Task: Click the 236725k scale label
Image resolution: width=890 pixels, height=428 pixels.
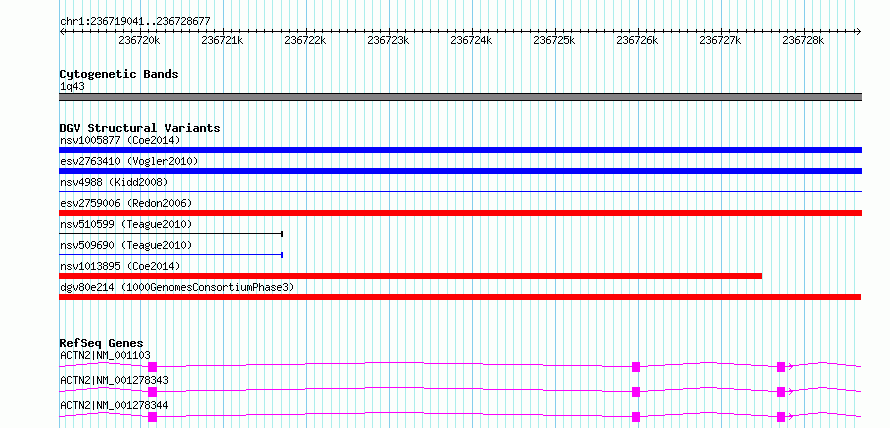Action: pos(555,40)
